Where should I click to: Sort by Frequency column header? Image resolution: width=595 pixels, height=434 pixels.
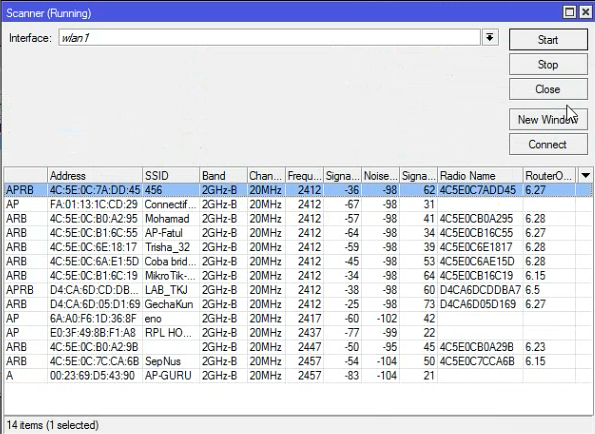click(304, 176)
